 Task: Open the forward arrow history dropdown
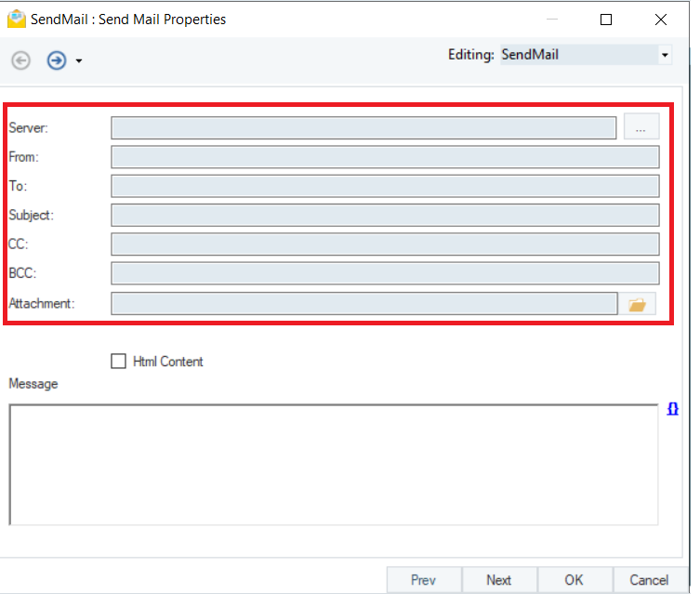point(79,61)
